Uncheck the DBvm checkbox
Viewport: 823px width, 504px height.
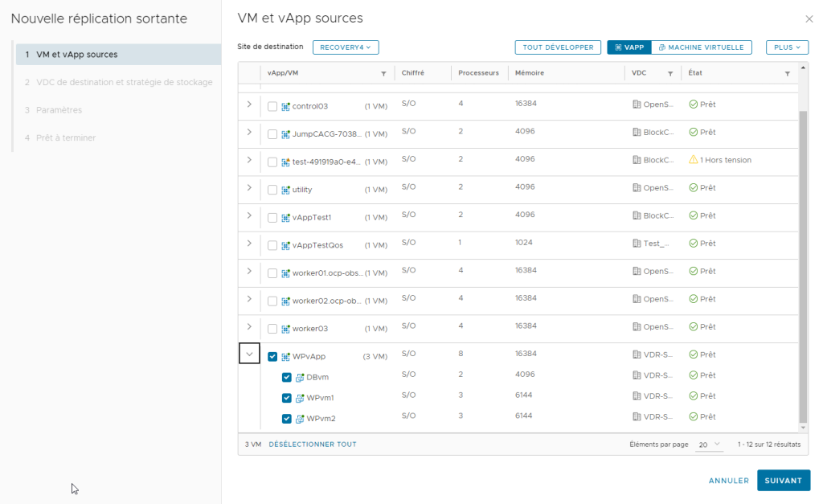pyautogui.click(x=287, y=378)
